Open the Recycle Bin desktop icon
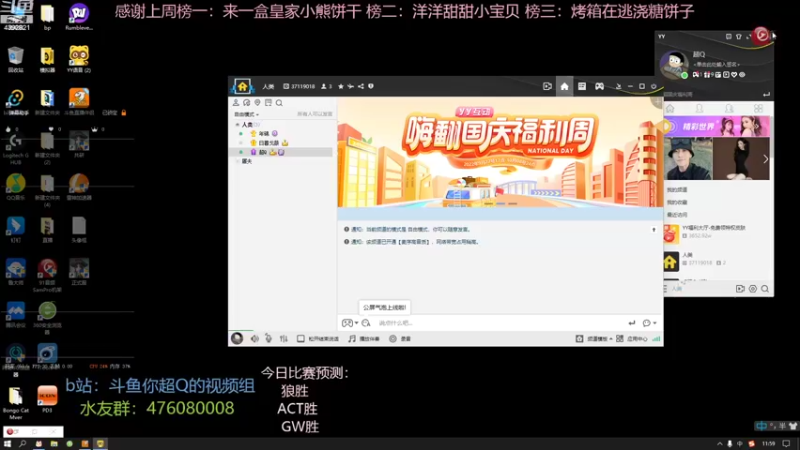Image resolution: width=800 pixels, height=450 pixels. [15, 59]
